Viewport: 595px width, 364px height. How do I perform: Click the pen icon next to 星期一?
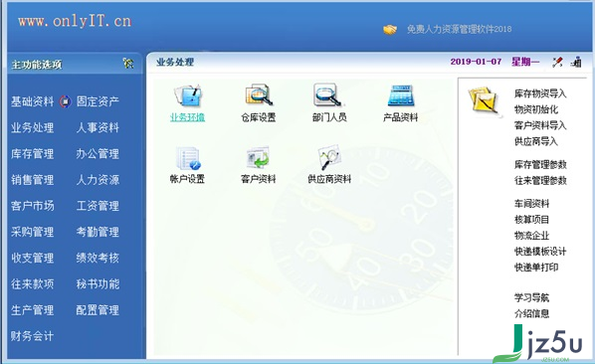pyautogui.click(x=557, y=62)
